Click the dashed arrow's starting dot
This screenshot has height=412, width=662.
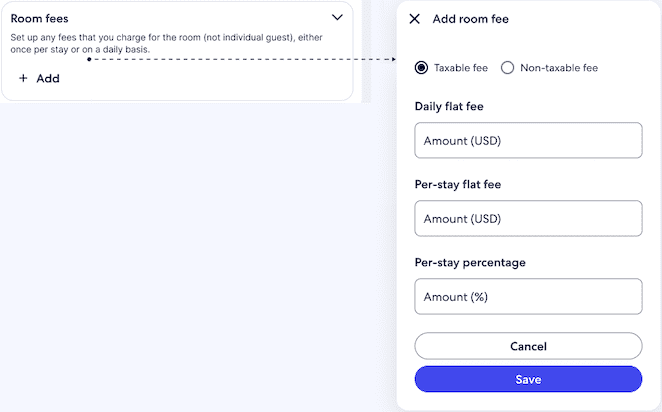coord(89,59)
